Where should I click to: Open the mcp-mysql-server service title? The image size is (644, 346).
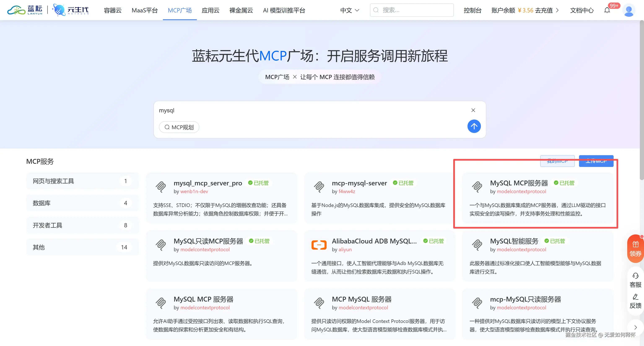click(x=359, y=183)
